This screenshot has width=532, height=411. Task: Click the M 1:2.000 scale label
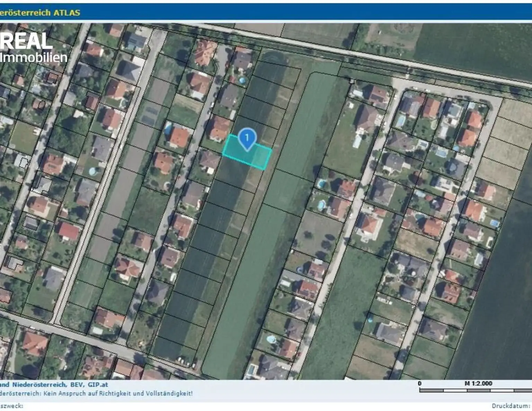click(478, 383)
